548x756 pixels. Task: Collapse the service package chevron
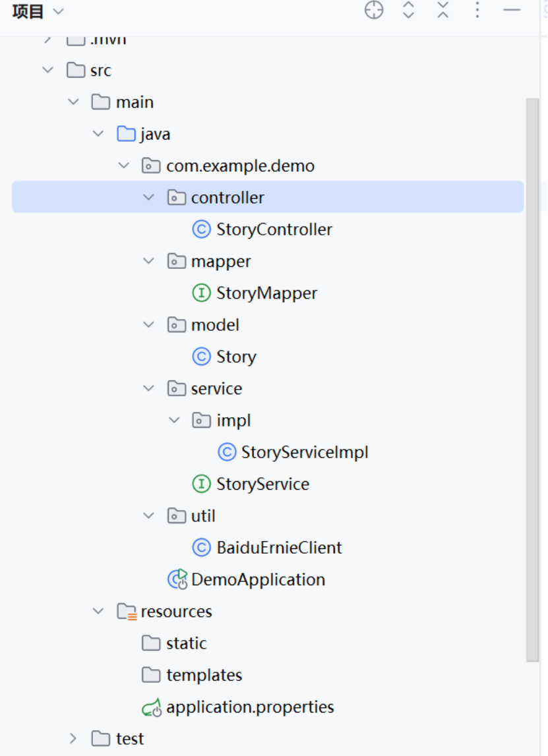[149, 389]
